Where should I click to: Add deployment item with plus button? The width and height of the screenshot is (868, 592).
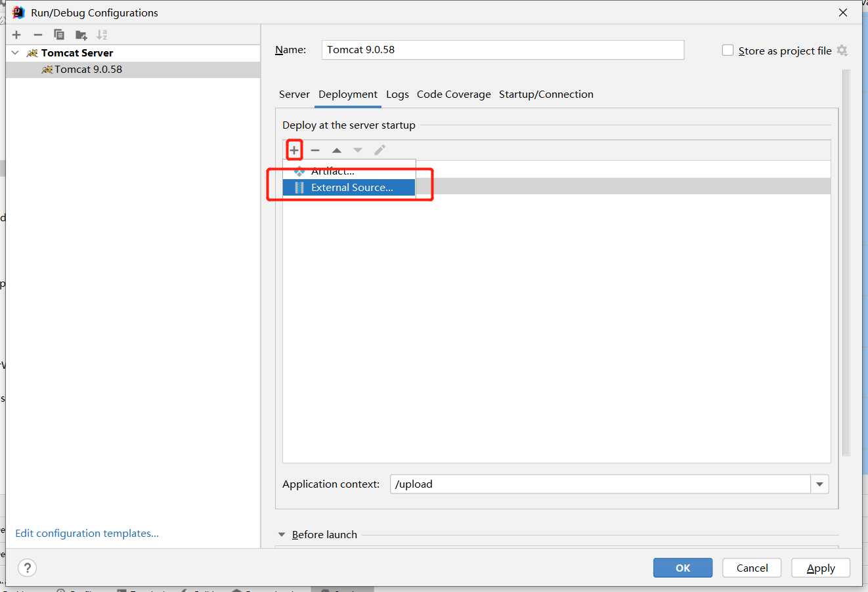coord(294,150)
